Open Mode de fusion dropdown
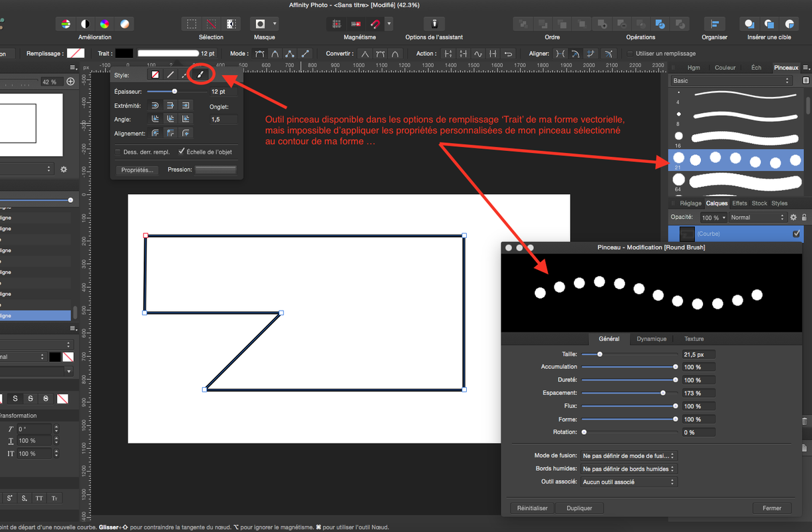 pyautogui.click(x=628, y=456)
